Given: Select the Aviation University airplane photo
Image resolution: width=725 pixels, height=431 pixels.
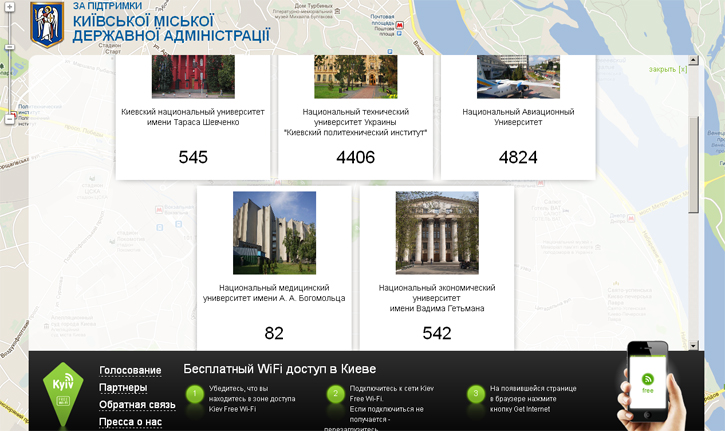Looking at the screenshot, I should pos(518,77).
